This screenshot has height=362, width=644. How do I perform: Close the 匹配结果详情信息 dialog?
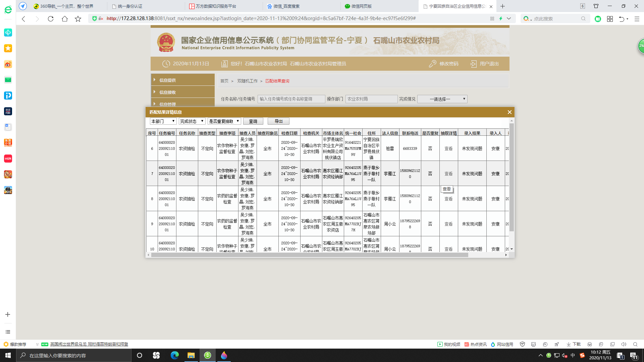509,112
